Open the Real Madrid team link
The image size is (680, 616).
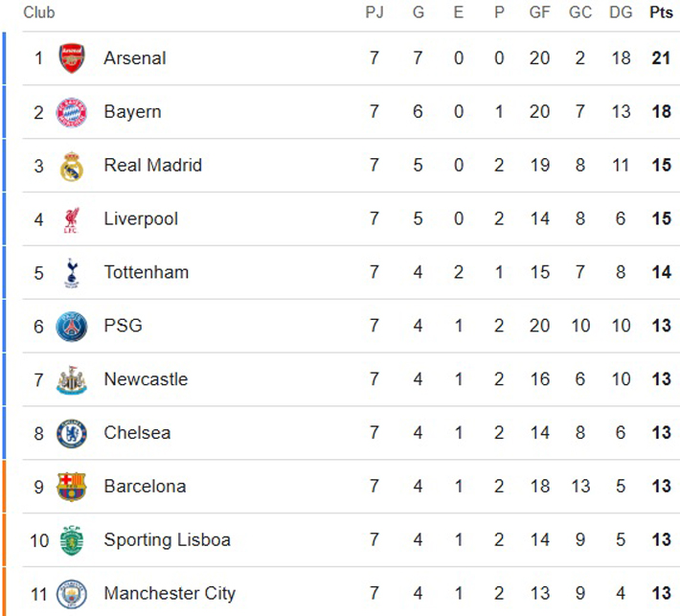(153, 166)
